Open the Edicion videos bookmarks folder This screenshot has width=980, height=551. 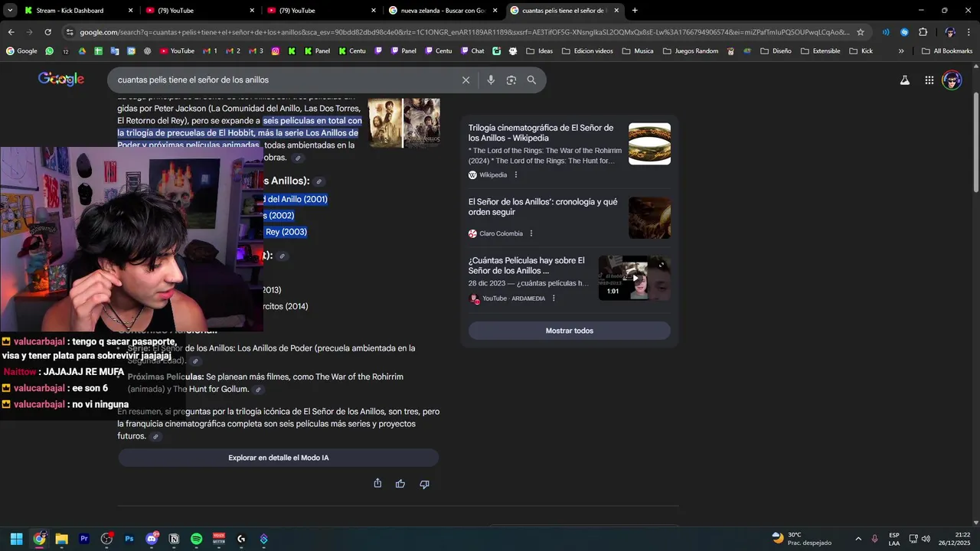point(587,51)
